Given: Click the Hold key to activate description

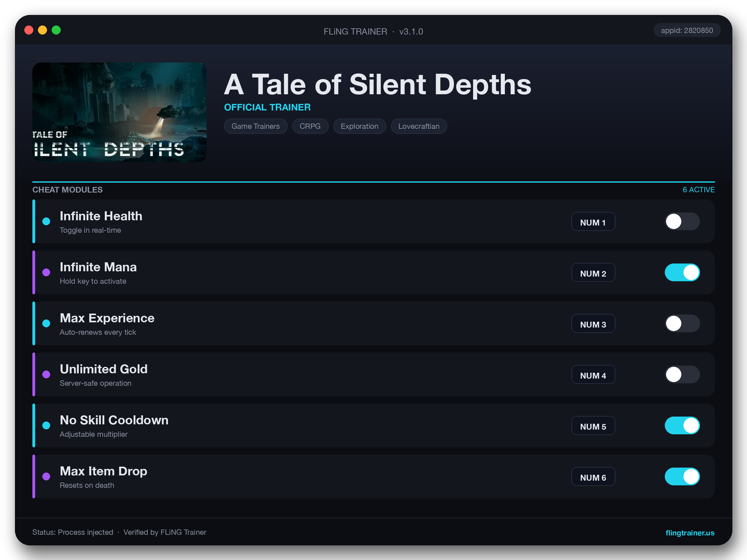Looking at the screenshot, I should (93, 281).
